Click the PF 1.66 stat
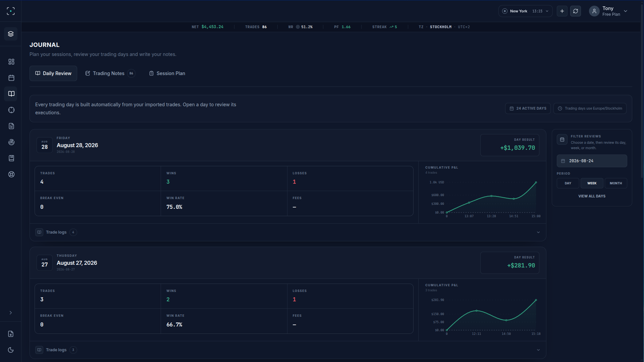644x362 pixels. (x=342, y=27)
